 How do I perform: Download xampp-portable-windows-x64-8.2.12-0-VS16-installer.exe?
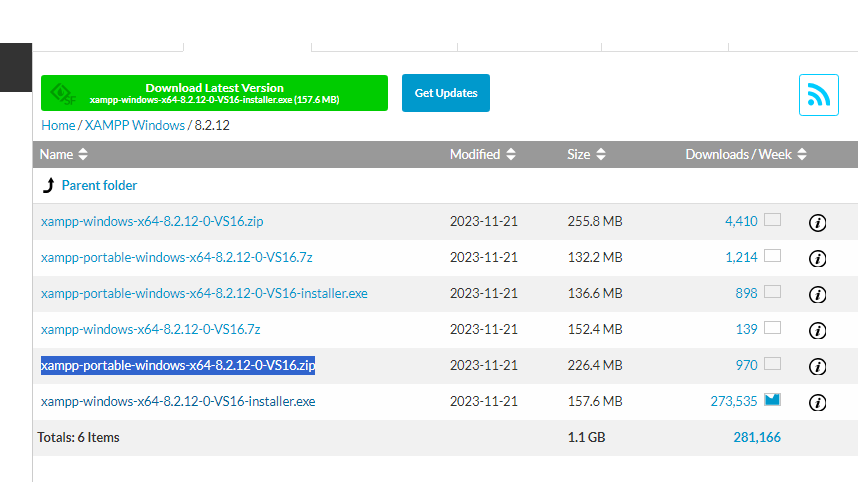[x=204, y=293]
